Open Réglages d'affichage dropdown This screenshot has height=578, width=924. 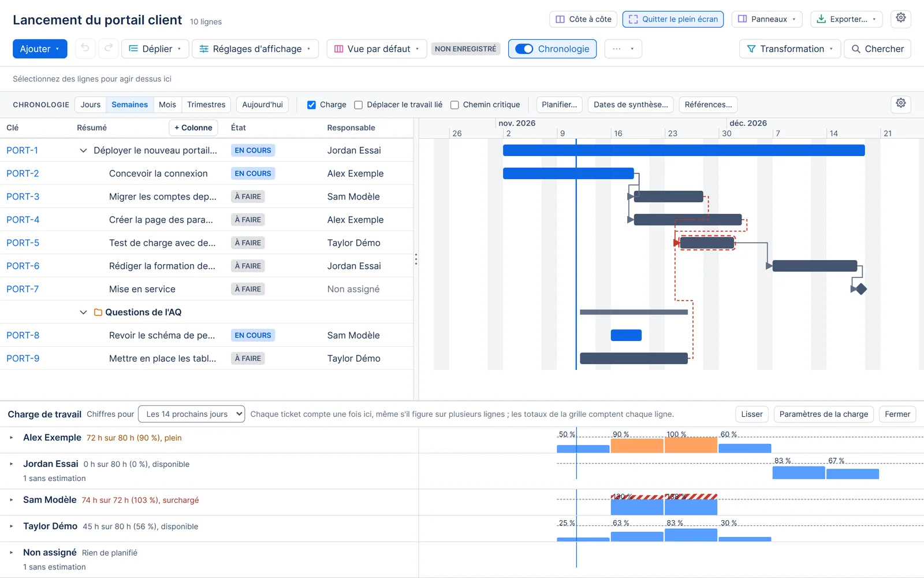(255, 49)
